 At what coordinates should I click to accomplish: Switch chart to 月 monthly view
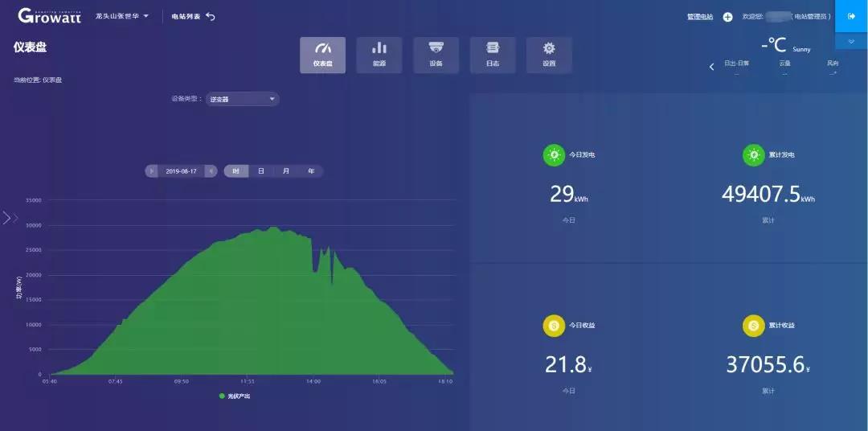[x=285, y=171]
